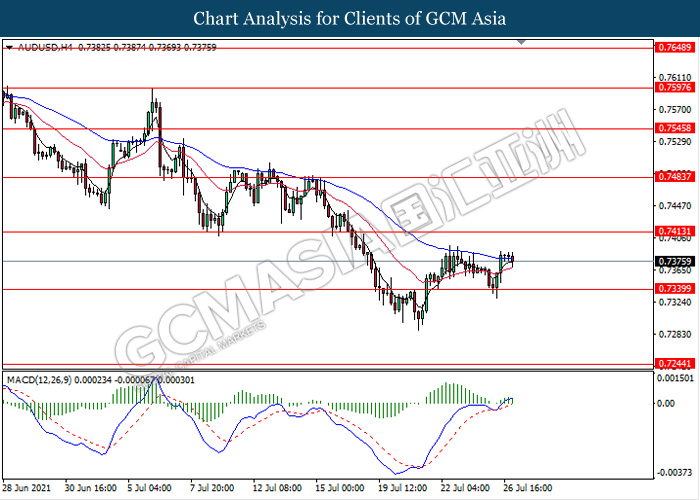This screenshot has width=700, height=500.
Task: Click the 12 Jul 08:00 time marker
Action: (x=277, y=488)
